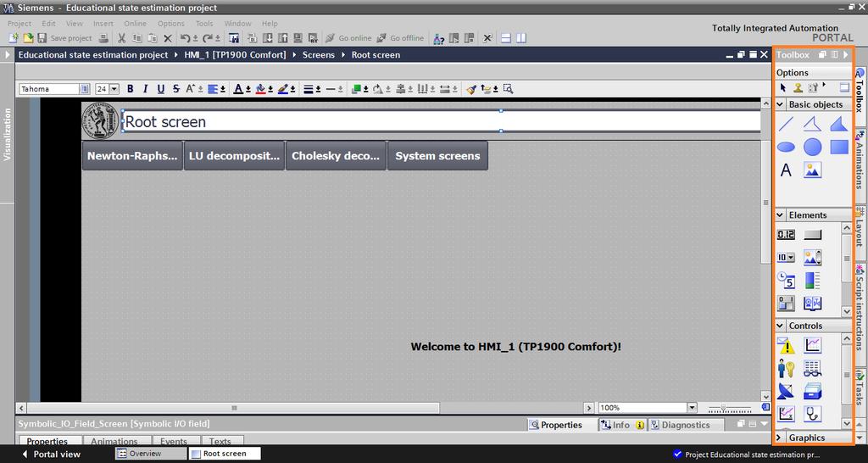This screenshot has height=463, width=868.
Task: Toggle Bold text formatting
Action: (130, 88)
